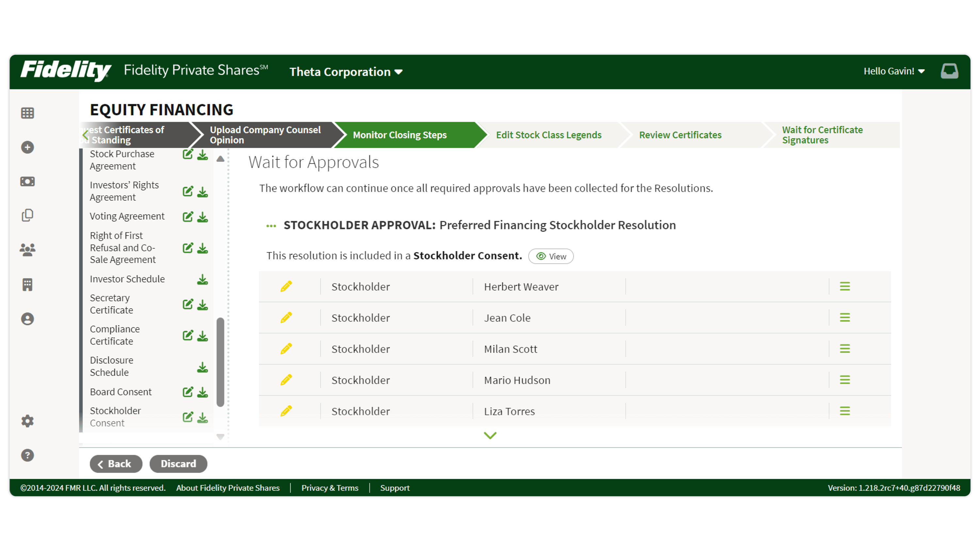Open the dashboard grid icon in sidebar
Screen dimensions: 980x551
[27, 113]
